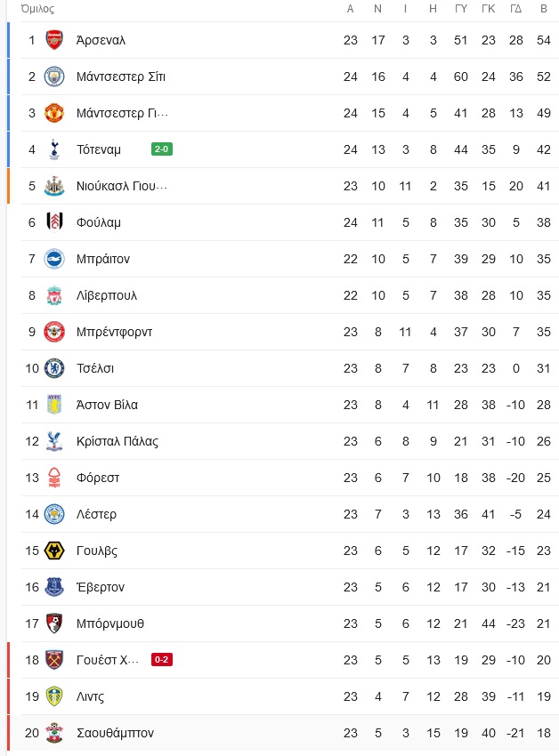Click the Κρίσταλ Πάλας team name
Screen dimensions: 559x756
(117, 442)
